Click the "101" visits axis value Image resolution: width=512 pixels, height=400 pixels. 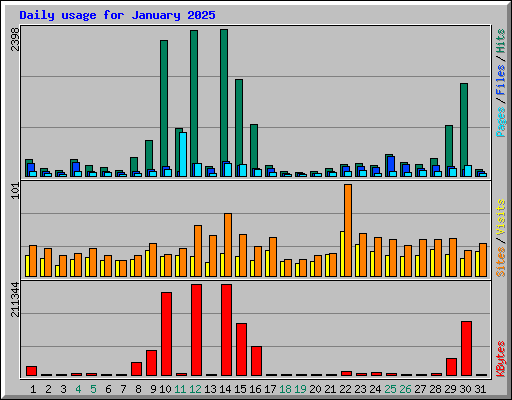(x=15, y=191)
